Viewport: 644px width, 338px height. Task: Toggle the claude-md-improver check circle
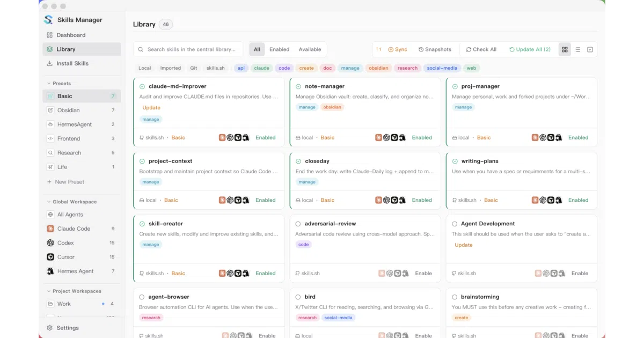142,86
